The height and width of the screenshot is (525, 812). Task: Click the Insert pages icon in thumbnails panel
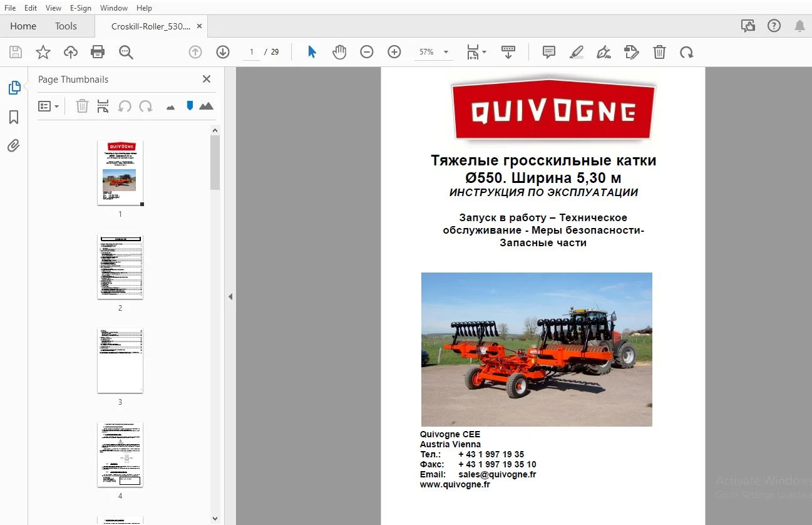(x=103, y=107)
